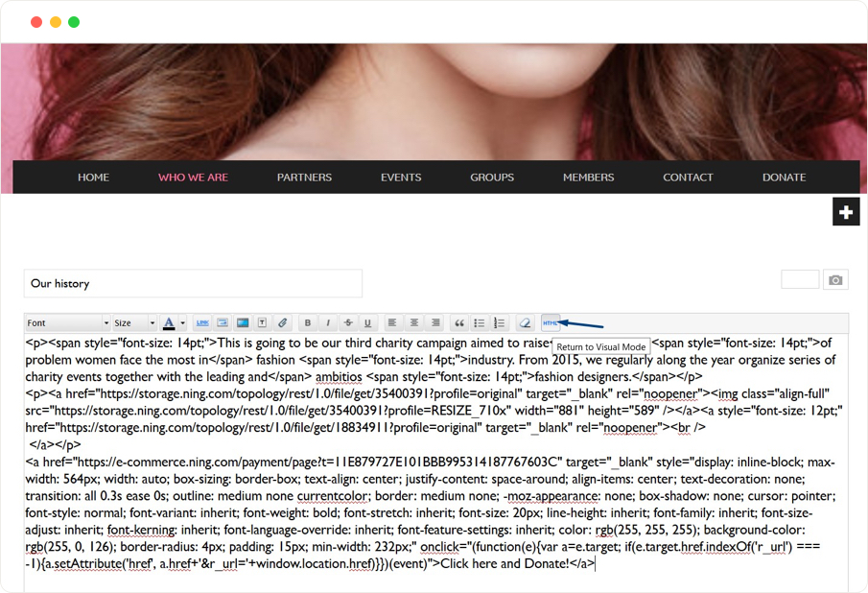Toggle bold formatting
868x593 pixels.
[308, 322]
